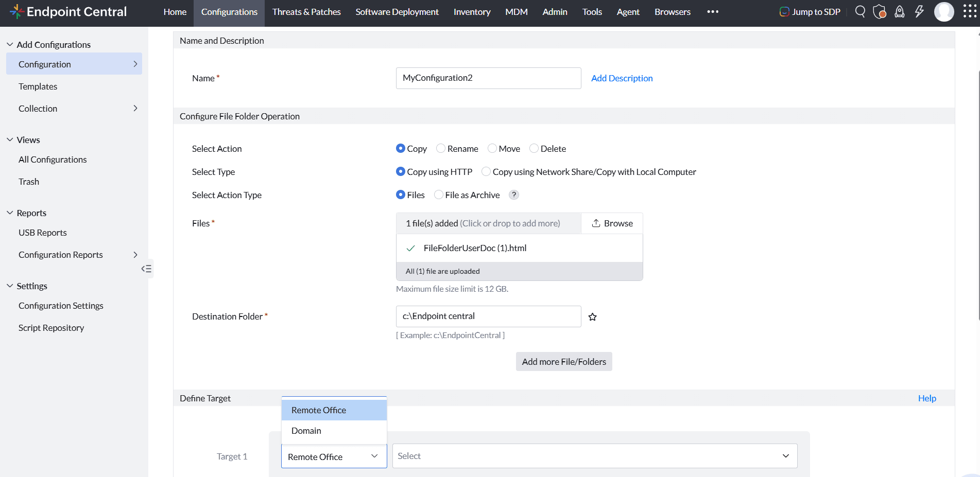Collapse the Settings section

point(10,286)
